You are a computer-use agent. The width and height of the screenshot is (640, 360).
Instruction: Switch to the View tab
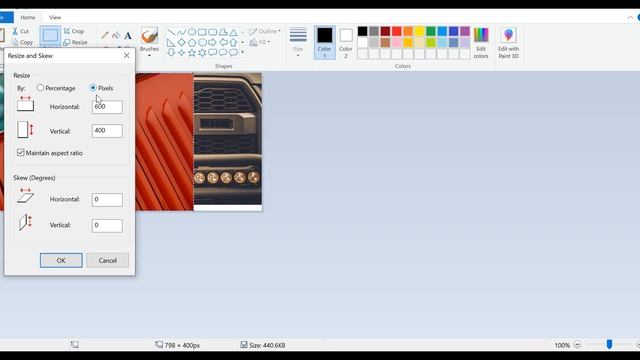pos(55,18)
